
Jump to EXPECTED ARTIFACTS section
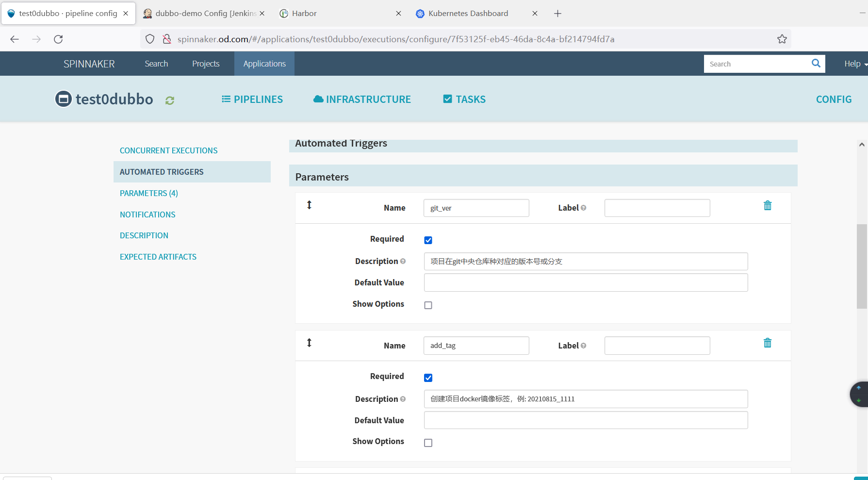click(158, 257)
